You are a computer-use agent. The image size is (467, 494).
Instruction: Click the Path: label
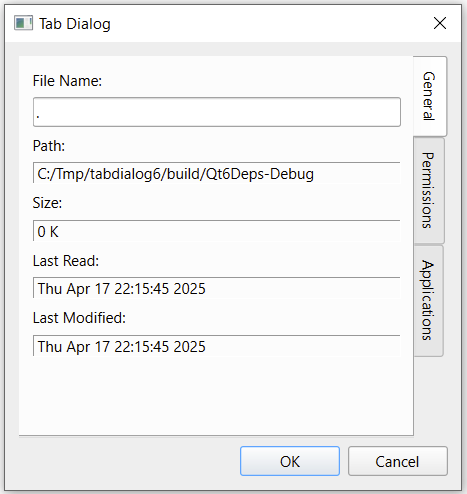click(49, 146)
